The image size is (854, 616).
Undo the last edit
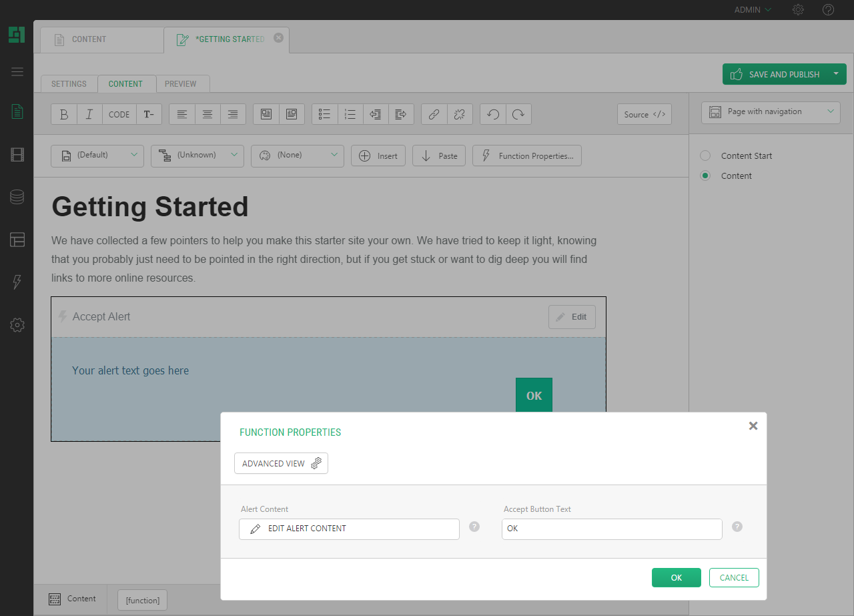(x=493, y=114)
